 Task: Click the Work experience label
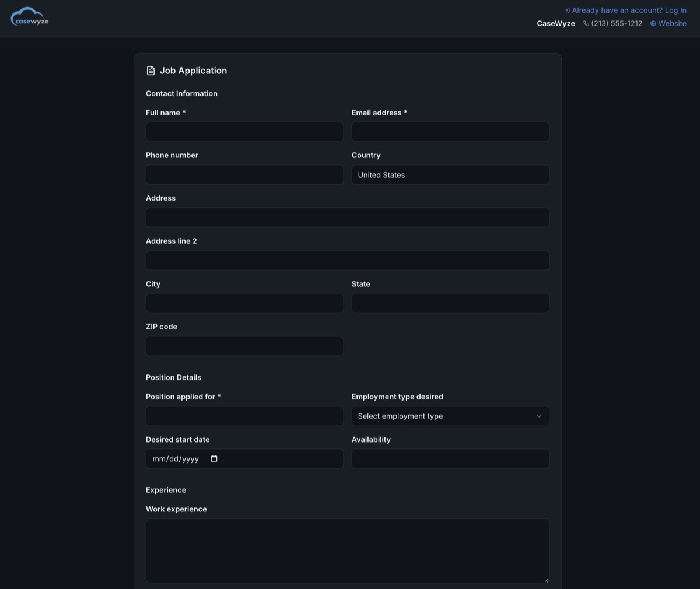coord(176,509)
